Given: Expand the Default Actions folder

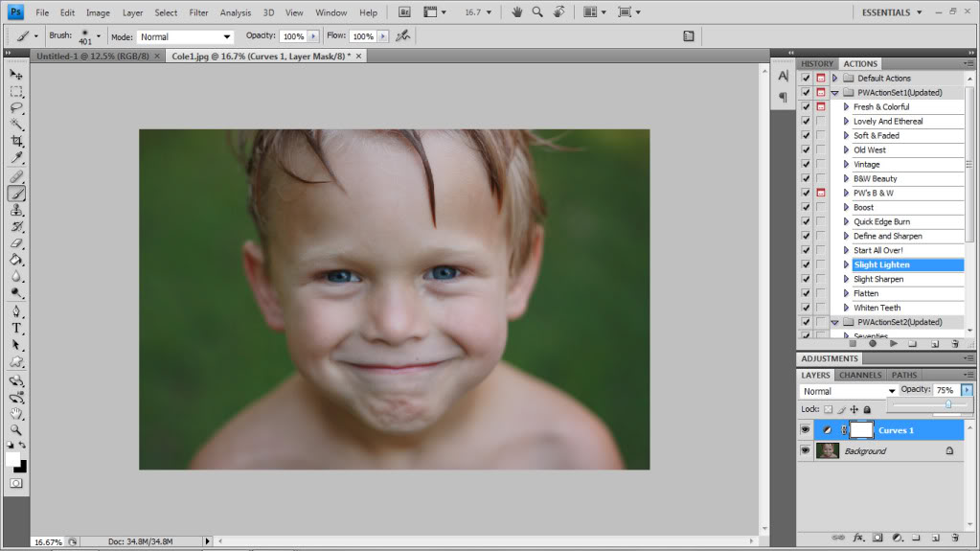Looking at the screenshot, I should click(x=834, y=79).
